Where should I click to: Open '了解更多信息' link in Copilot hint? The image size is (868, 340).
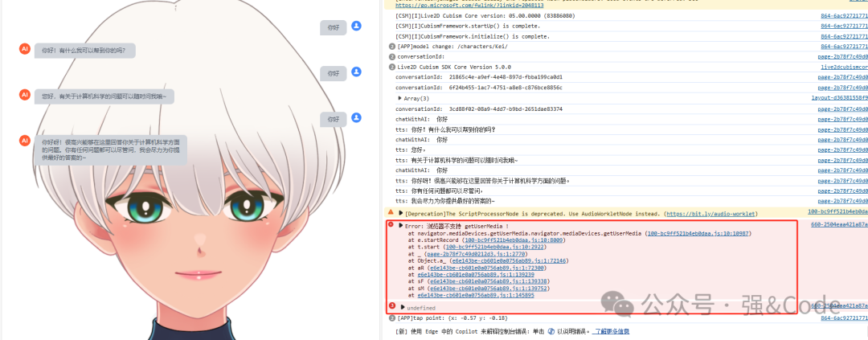click(x=611, y=332)
